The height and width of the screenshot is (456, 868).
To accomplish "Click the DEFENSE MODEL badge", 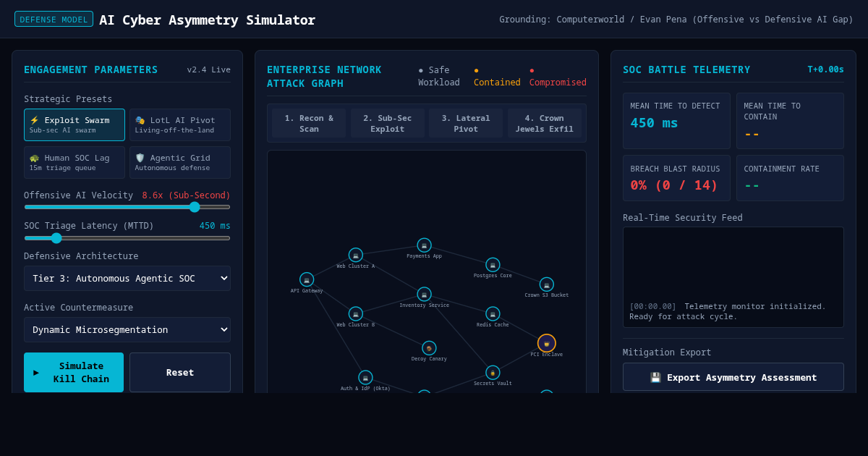I will pos(54,20).
